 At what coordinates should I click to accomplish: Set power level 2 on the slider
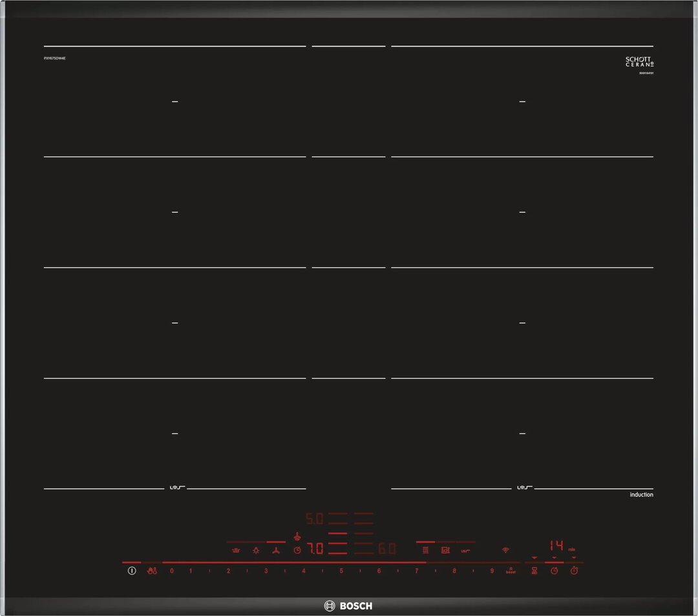point(228,571)
